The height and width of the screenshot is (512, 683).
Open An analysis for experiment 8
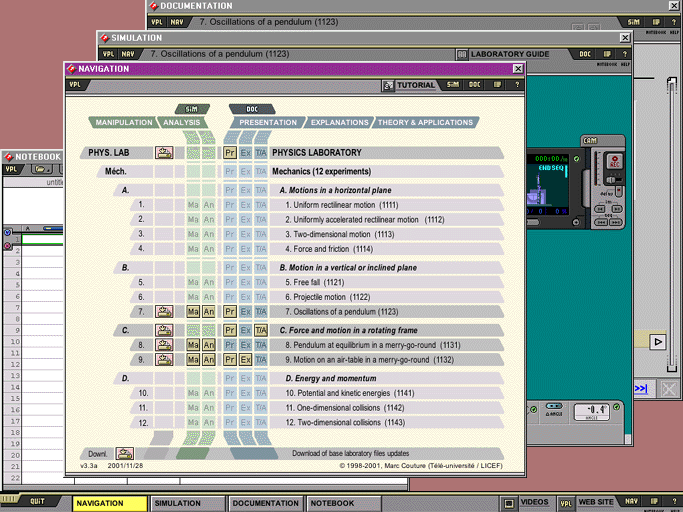tap(209, 345)
